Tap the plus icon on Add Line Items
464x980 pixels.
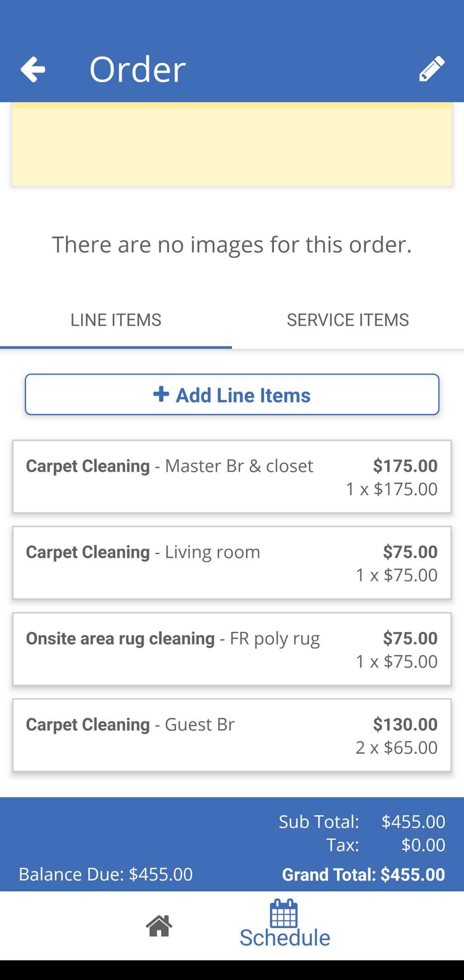point(161,394)
